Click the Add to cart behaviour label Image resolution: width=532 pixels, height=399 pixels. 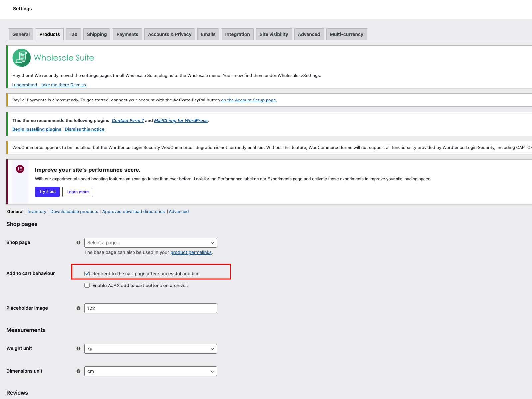point(31,273)
